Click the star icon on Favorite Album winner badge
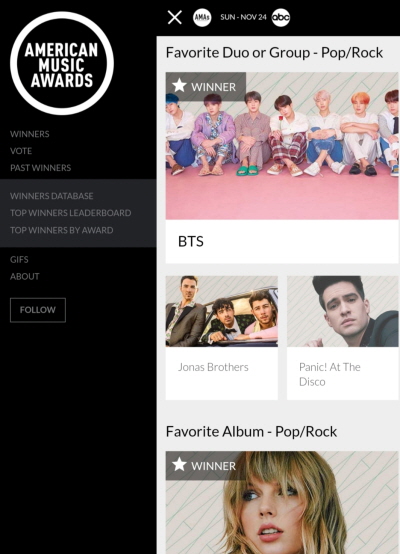Viewport: 400px width, 554px height. coord(179,465)
